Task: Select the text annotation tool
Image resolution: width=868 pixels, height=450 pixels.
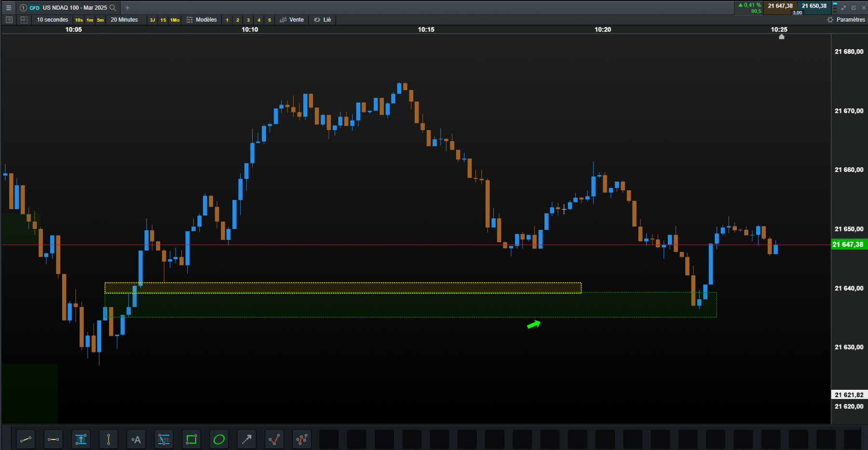Action: click(x=136, y=439)
